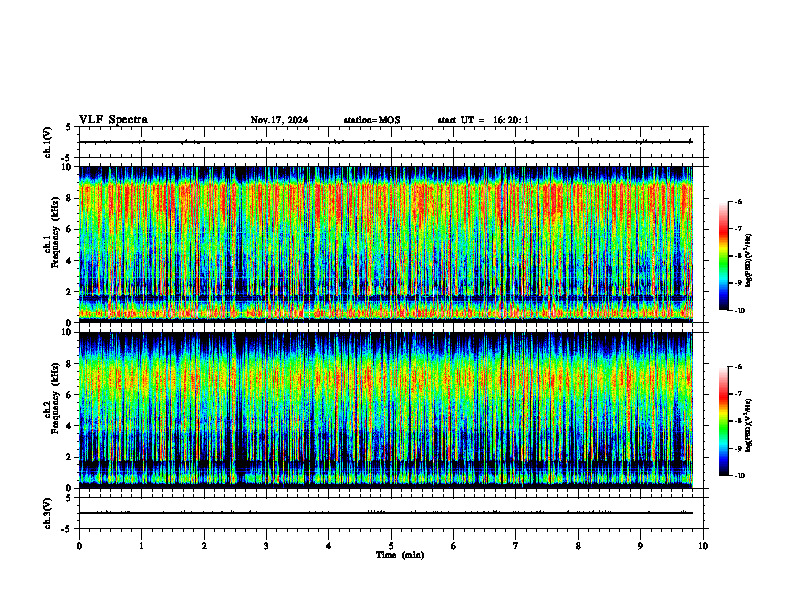792x612 pixels.
Task: Click the "ch.1(V)" axis label
Action: [x=48, y=142]
